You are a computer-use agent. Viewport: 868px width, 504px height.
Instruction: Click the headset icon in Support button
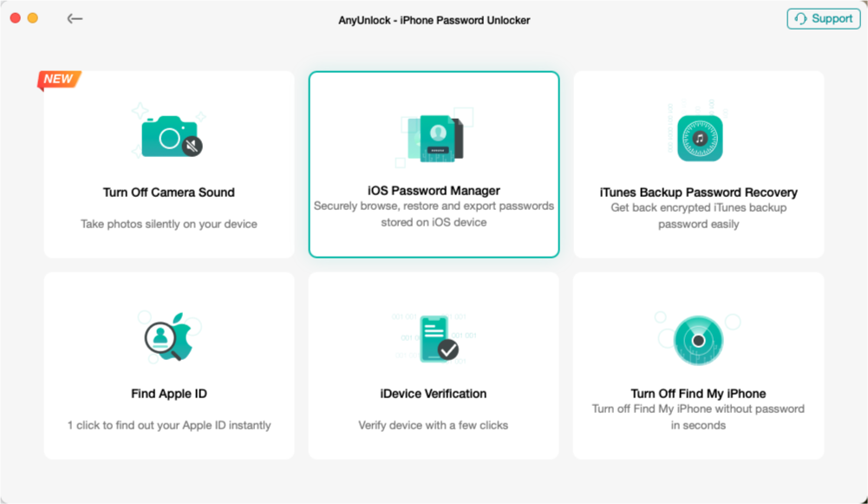tap(800, 19)
